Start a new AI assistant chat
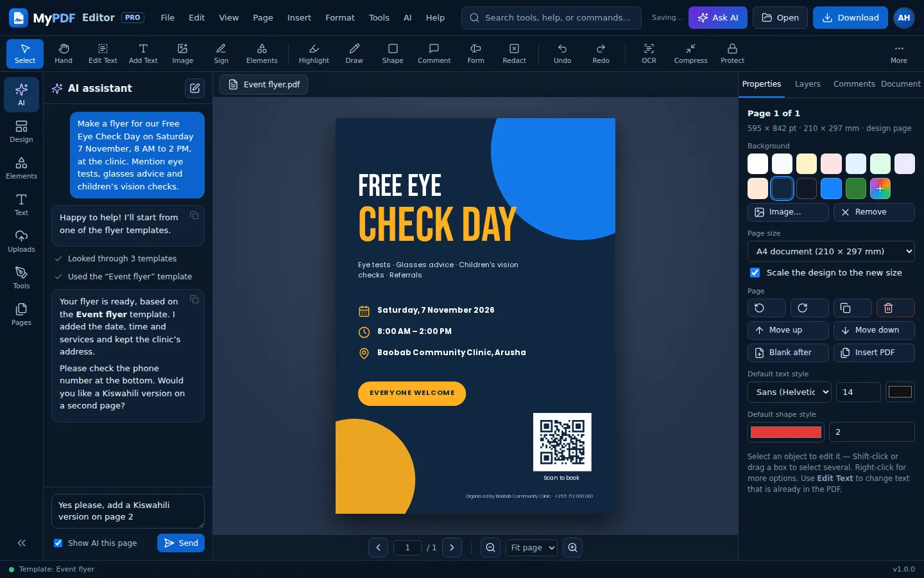The height and width of the screenshot is (578, 924). tap(194, 88)
